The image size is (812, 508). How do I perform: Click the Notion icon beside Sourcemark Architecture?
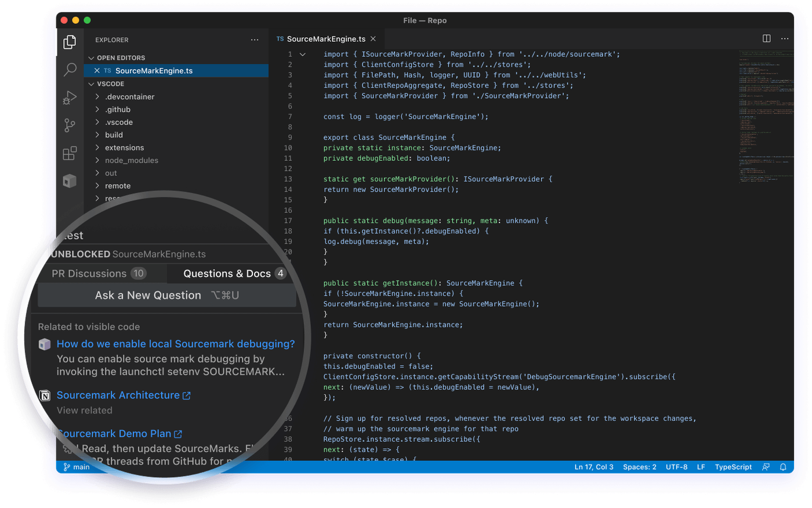pyautogui.click(x=45, y=395)
